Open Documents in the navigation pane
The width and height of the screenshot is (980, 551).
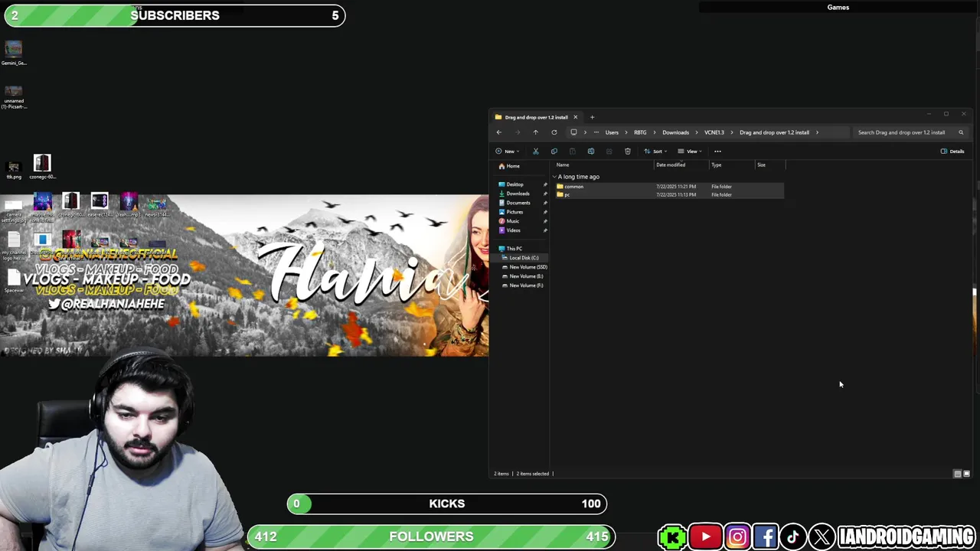pos(514,203)
